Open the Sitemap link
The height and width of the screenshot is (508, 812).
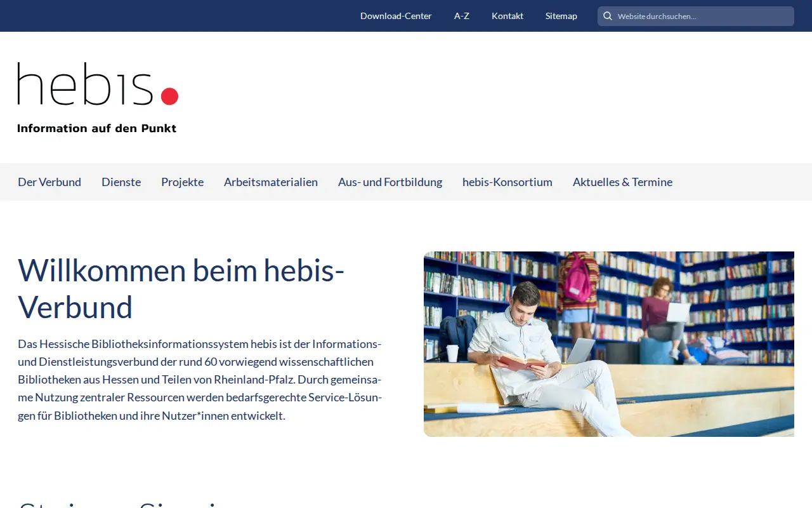(x=561, y=16)
